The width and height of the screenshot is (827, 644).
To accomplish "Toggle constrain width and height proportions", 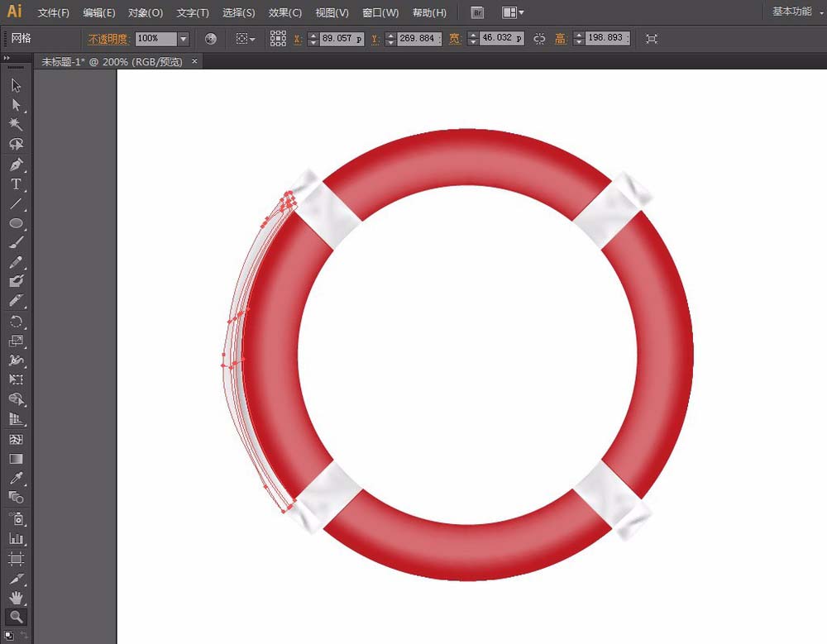I will [539, 39].
